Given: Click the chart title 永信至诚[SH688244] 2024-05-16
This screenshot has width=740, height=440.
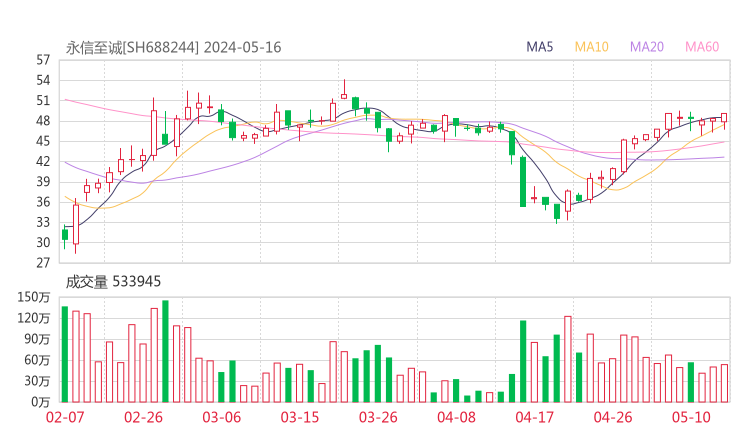Looking at the screenshot, I should (x=173, y=48).
